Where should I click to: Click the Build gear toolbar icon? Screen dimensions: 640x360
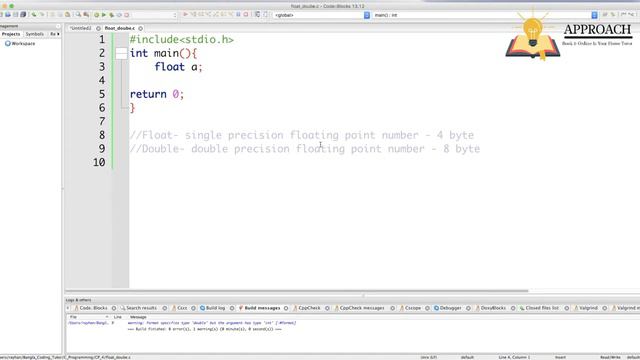pos(96,15)
